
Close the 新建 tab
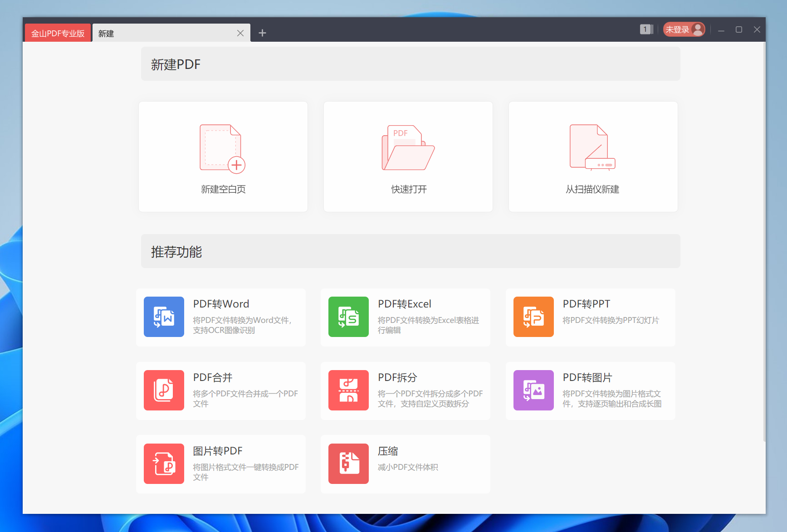[x=240, y=33]
